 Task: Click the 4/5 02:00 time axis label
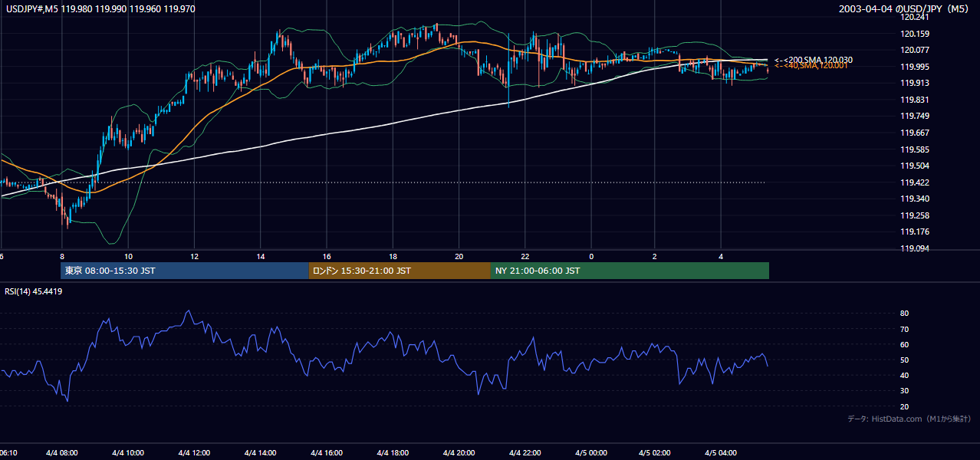point(656,453)
